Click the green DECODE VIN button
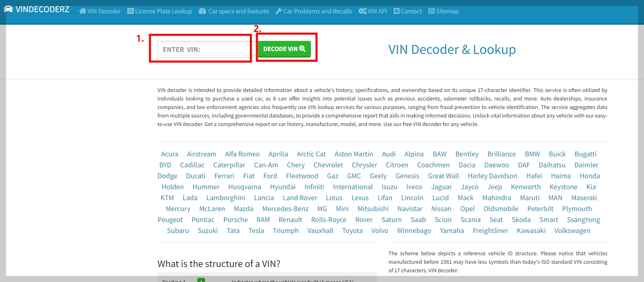The image size is (644, 282). click(x=285, y=49)
